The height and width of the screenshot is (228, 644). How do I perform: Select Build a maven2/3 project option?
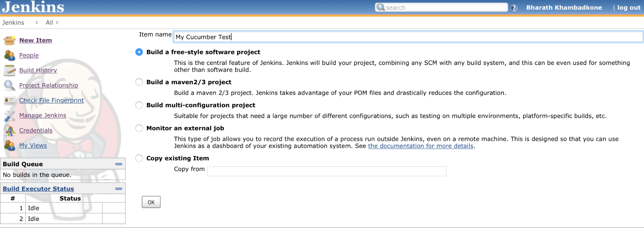pyautogui.click(x=139, y=82)
